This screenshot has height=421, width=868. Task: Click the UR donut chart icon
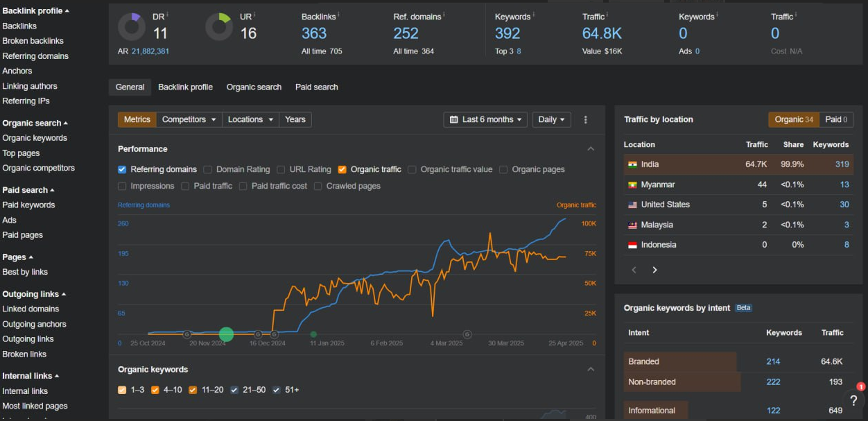point(219,27)
